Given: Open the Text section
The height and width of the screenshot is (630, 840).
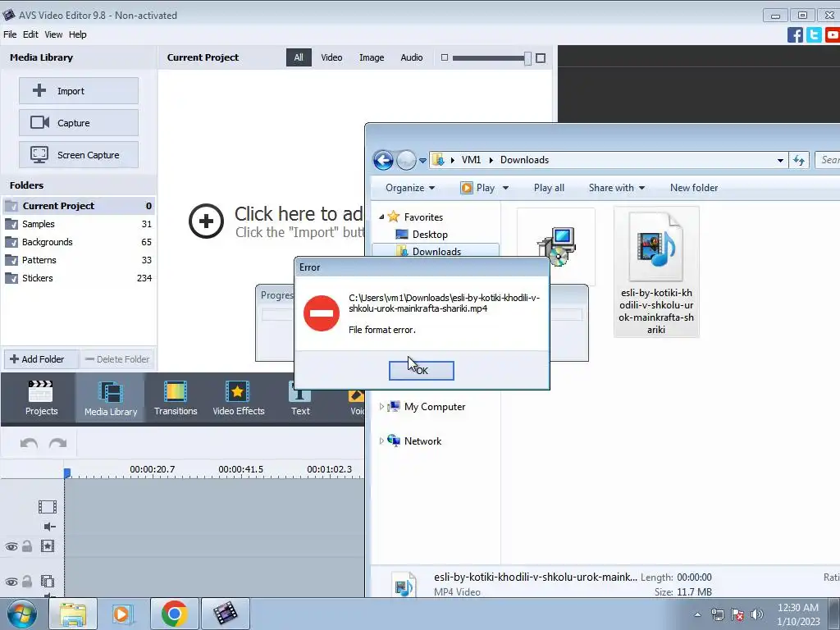Looking at the screenshot, I should click(x=300, y=398).
